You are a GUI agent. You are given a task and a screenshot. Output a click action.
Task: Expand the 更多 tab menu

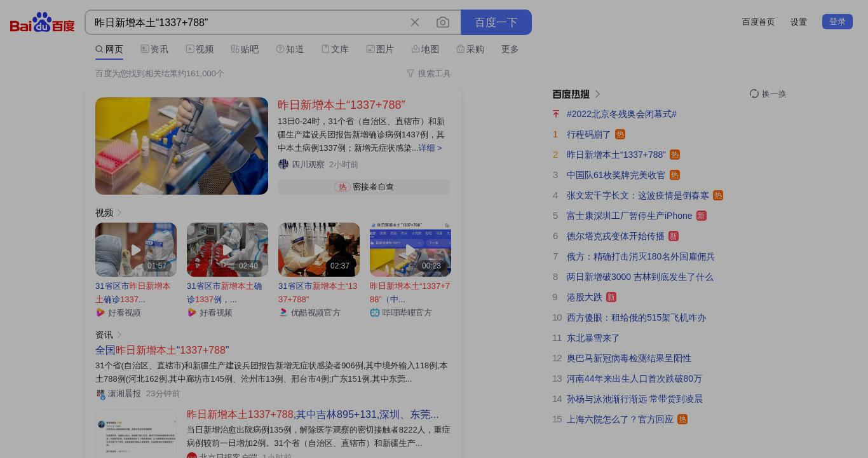click(510, 49)
